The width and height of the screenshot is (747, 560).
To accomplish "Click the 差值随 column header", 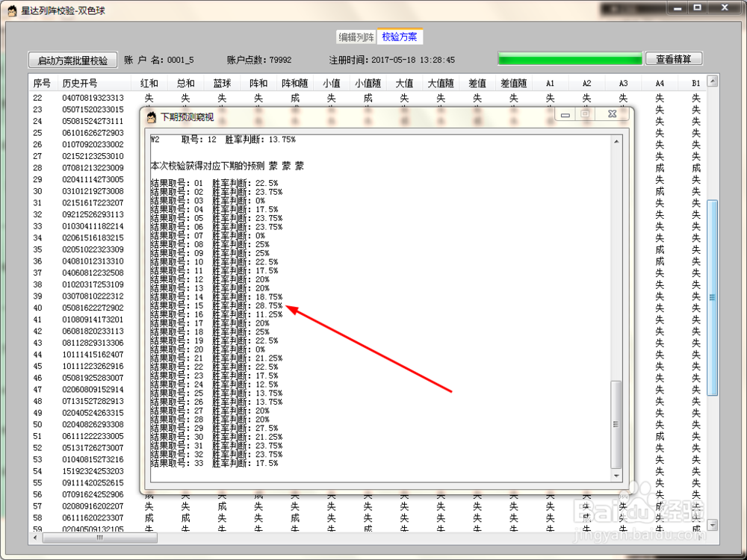I will [x=514, y=84].
